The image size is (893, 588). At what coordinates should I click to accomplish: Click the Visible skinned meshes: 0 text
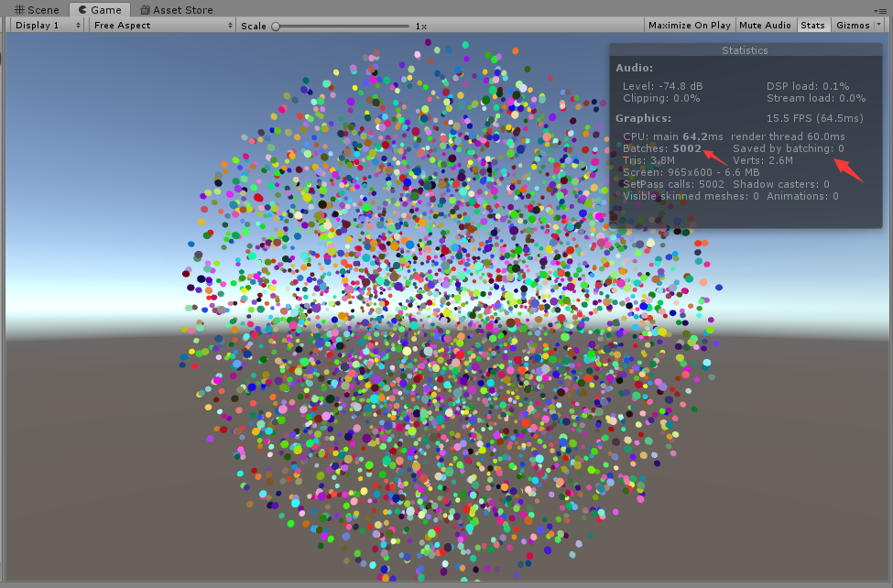click(x=691, y=196)
